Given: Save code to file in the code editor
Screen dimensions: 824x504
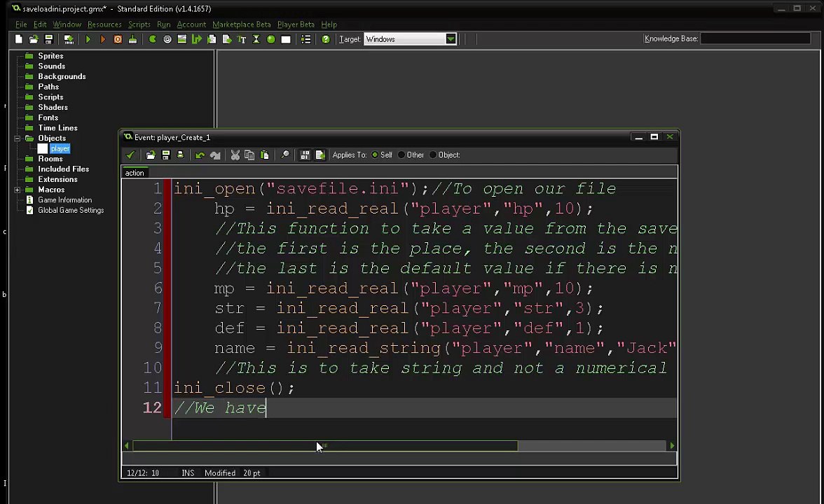Looking at the screenshot, I should click(x=165, y=155).
